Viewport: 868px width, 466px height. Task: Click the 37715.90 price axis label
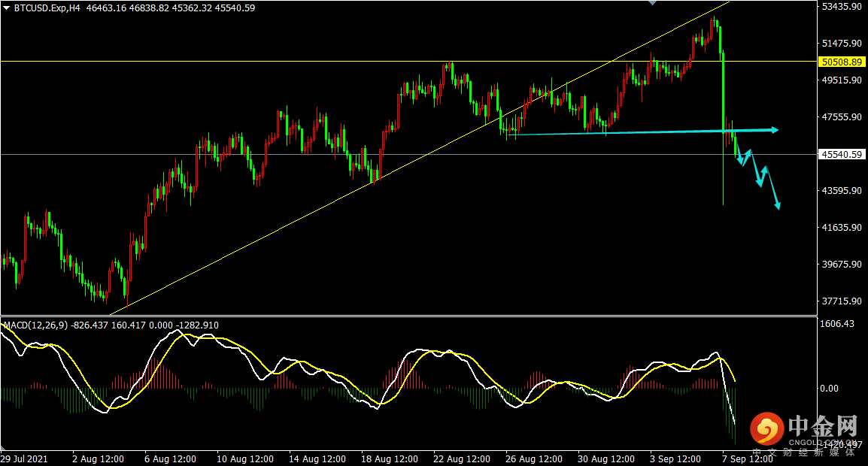tap(842, 301)
